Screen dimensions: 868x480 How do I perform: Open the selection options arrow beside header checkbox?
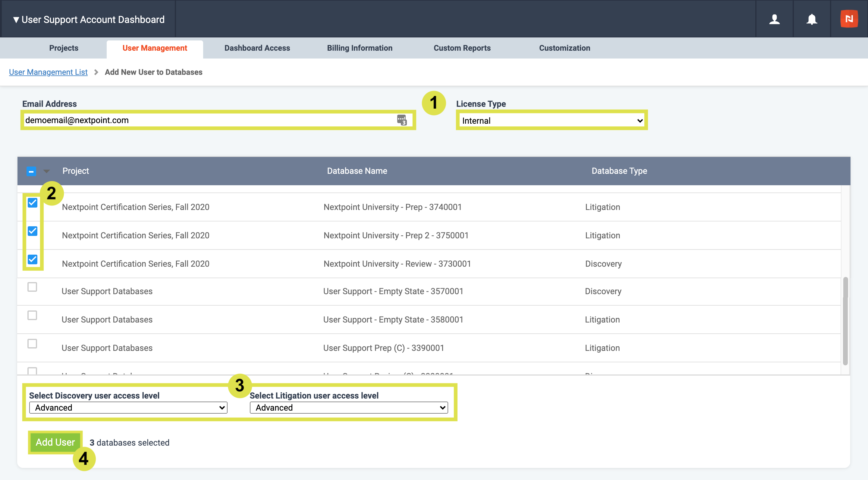tap(46, 171)
